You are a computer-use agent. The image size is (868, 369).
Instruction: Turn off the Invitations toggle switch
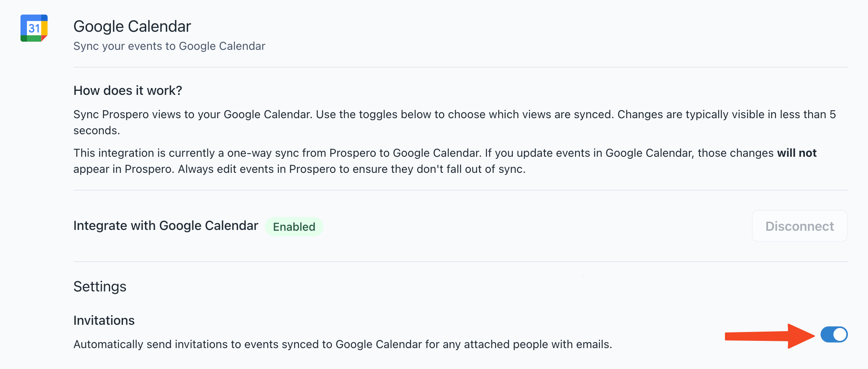tap(834, 334)
